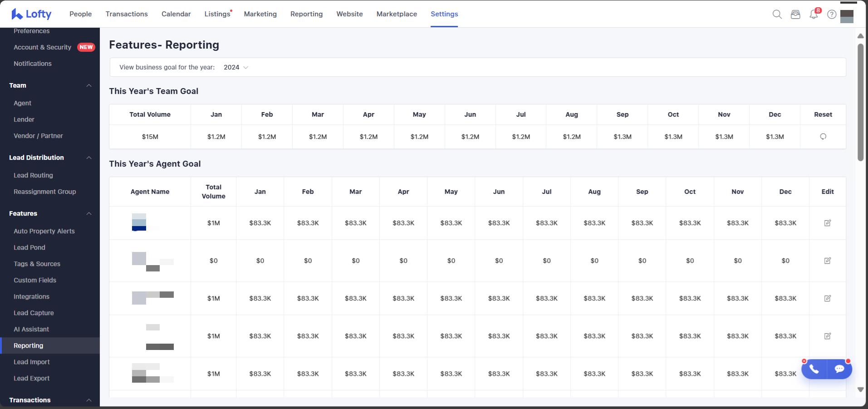
Task: Click first agent's $1M total volume
Action: [214, 223]
